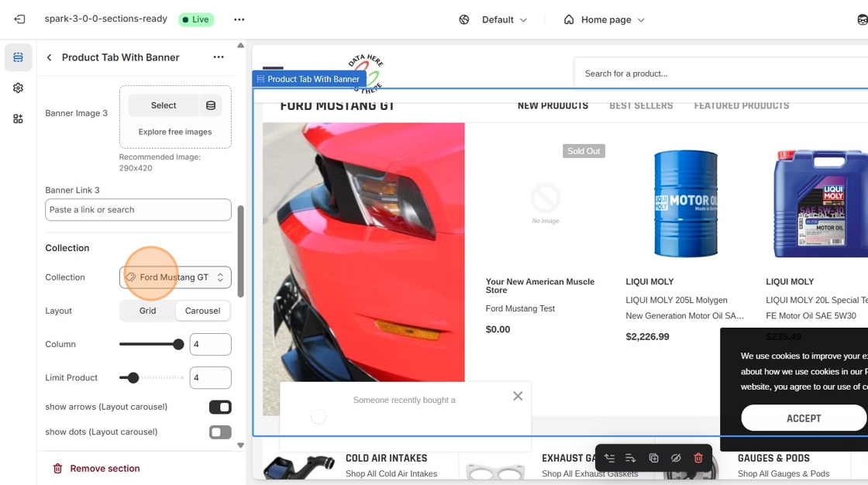Toggle show arrows (Layout carousel) switch
The width and height of the screenshot is (868, 485).
[220, 408]
